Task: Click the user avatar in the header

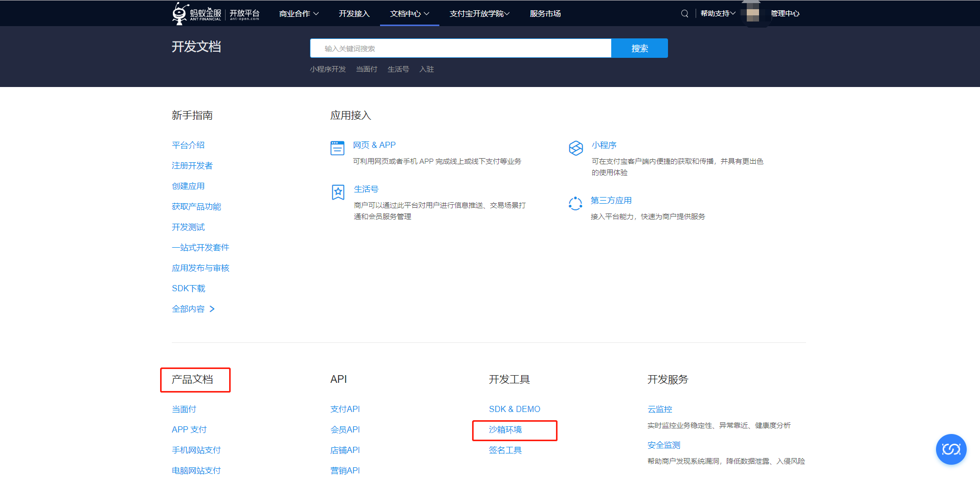Action: point(752,14)
